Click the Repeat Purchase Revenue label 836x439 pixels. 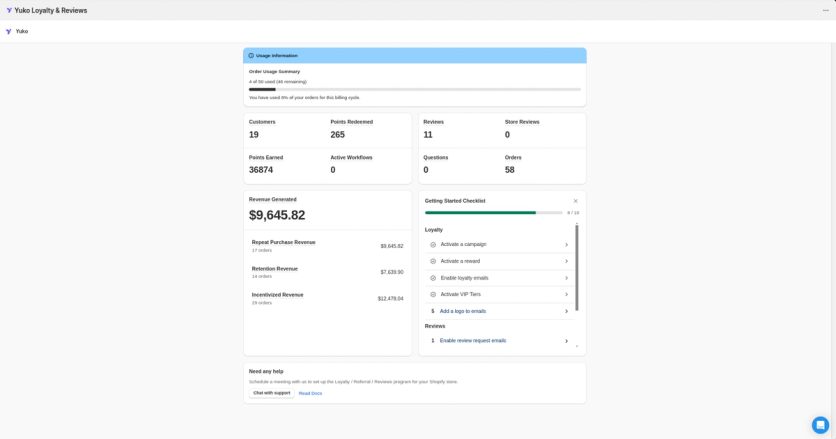click(284, 242)
